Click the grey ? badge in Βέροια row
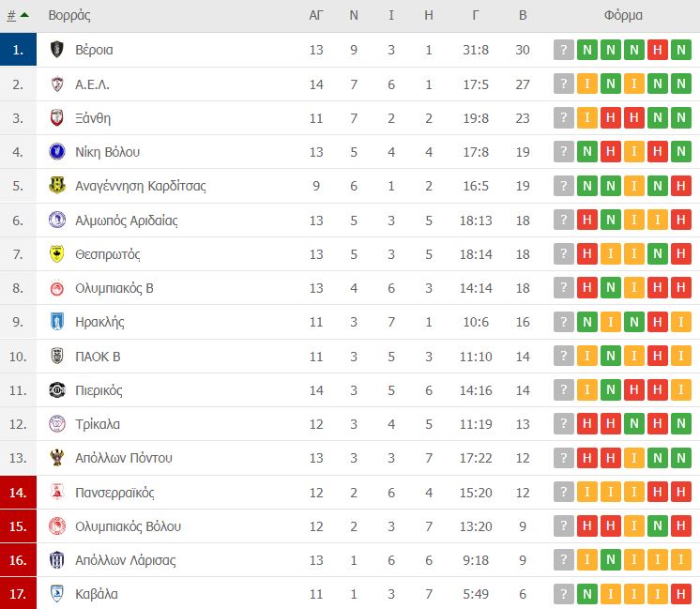 (564, 50)
